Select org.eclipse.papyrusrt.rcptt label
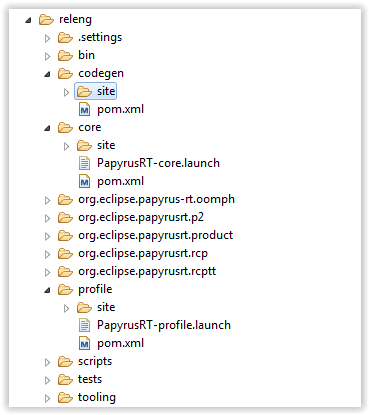 [x=147, y=272]
